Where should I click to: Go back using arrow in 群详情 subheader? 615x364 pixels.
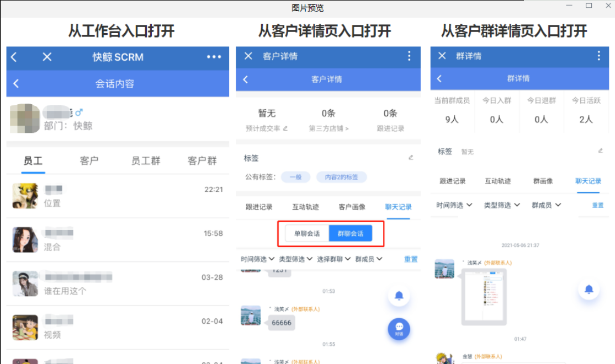(439, 78)
